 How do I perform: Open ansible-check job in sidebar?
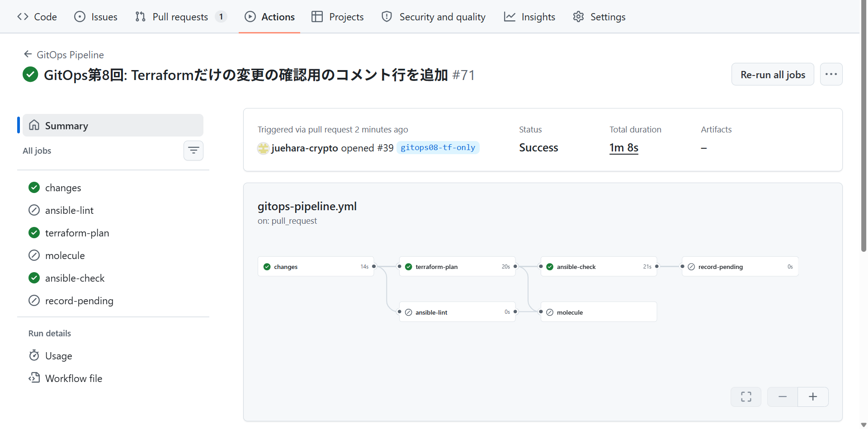[x=113, y=278]
